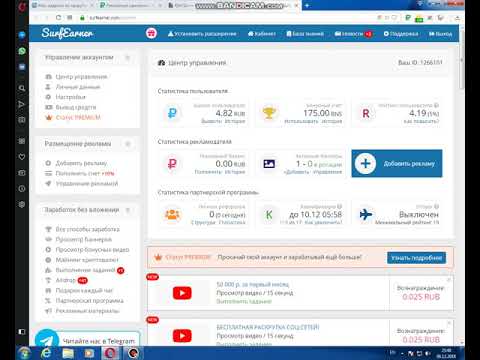
Task: Open Новости in the top menu
Action: pos(353,34)
